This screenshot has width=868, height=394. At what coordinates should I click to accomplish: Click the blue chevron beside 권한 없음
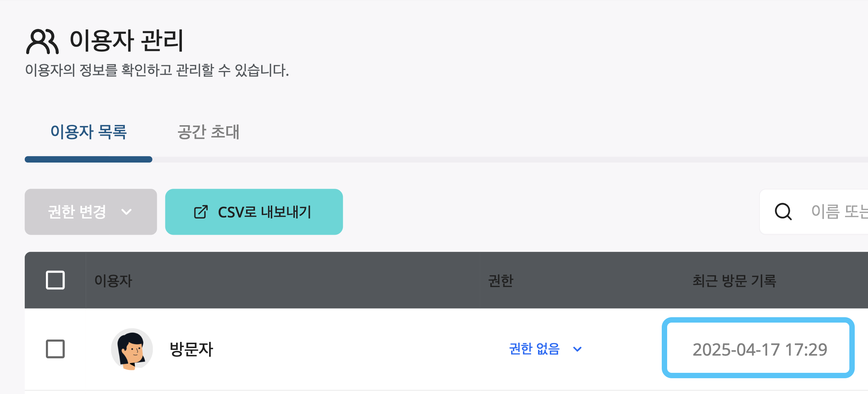(x=577, y=349)
